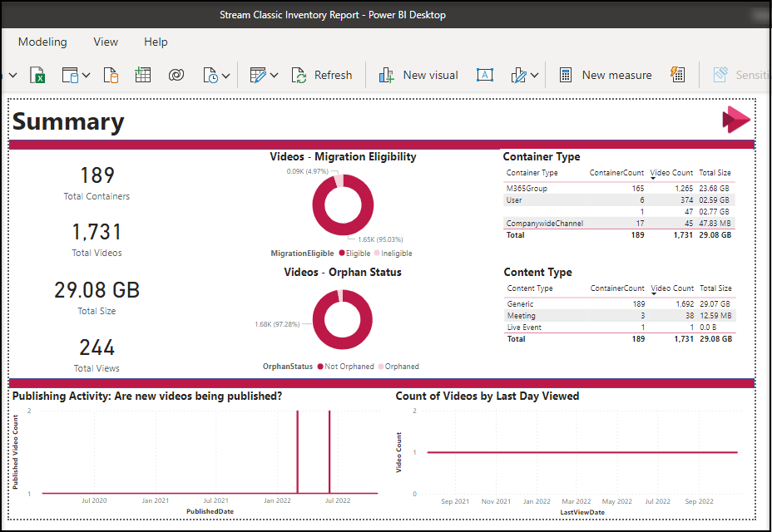This screenshot has width=772, height=532.
Task: Click the Stream logo on the report
Action: 735,120
